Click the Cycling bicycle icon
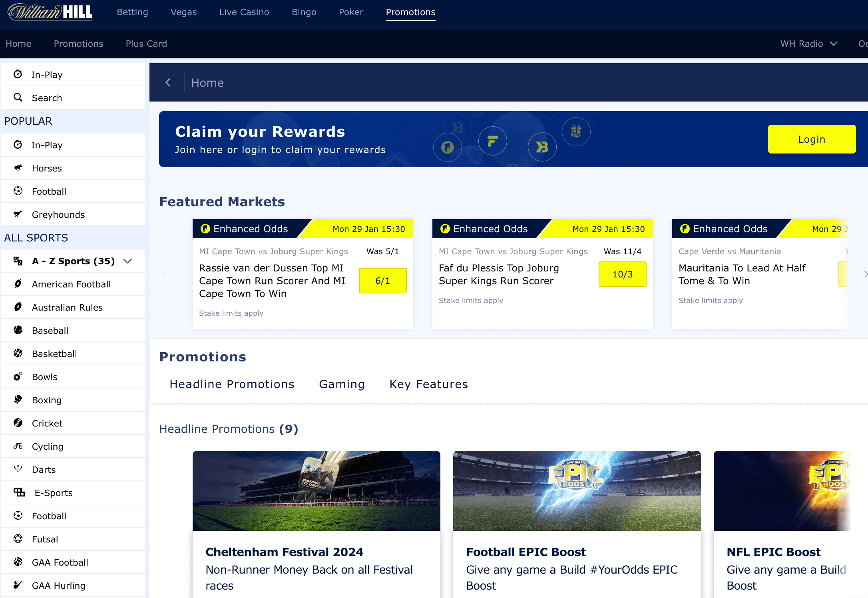Screen dimensions: 868x598 (x=18, y=446)
